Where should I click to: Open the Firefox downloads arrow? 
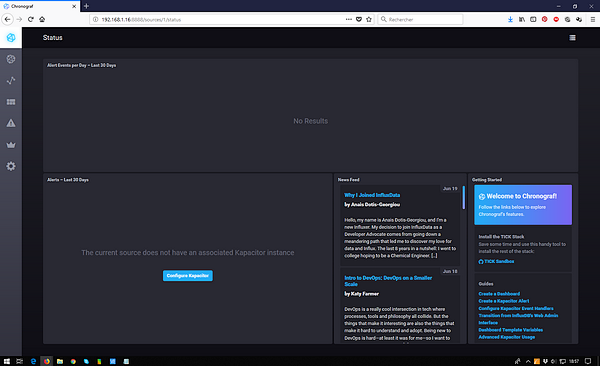(510, 19)
